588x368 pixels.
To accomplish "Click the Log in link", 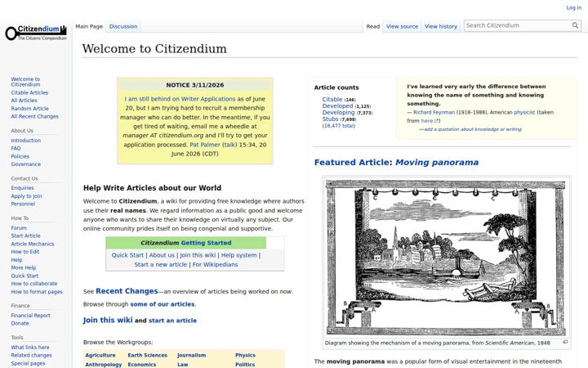I will coord(574,7).
